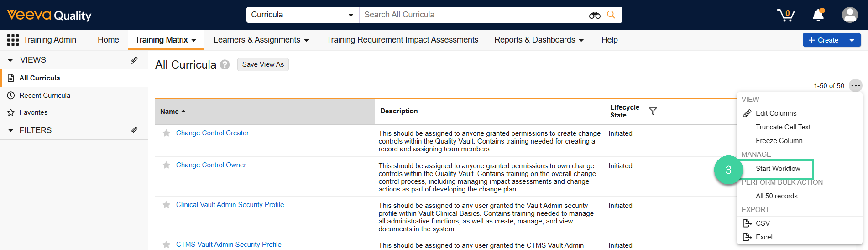
Task: Click Save View As button
Action: [263, 64]
